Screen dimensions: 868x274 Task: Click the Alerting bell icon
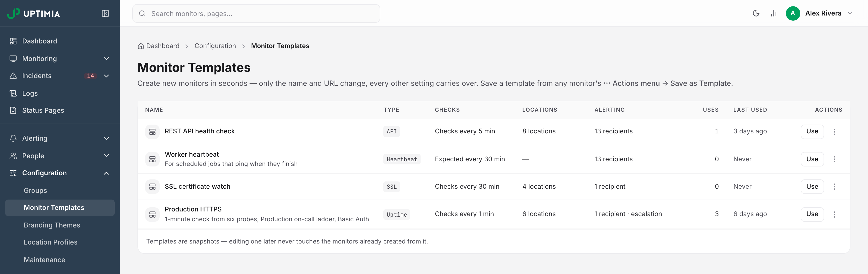(13, 139)
